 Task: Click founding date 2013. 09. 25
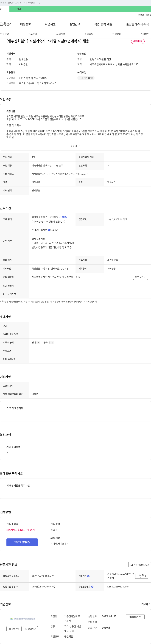(x=109, y=617)
